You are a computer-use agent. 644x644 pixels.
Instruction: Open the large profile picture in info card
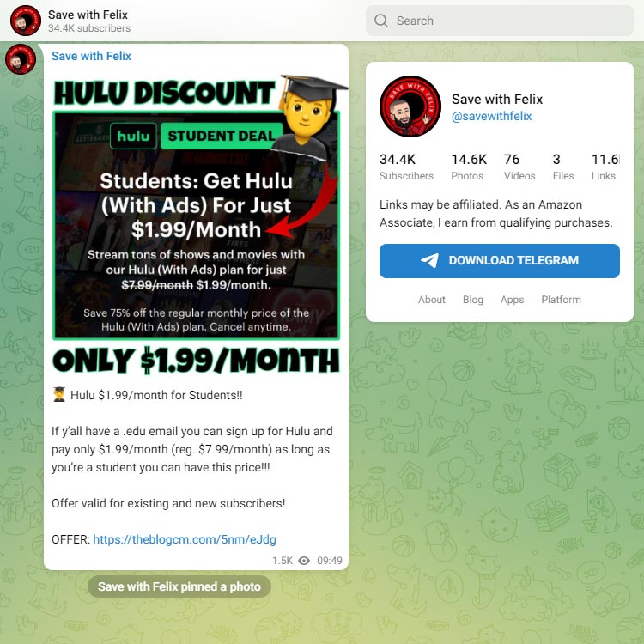tap(410, 106)
